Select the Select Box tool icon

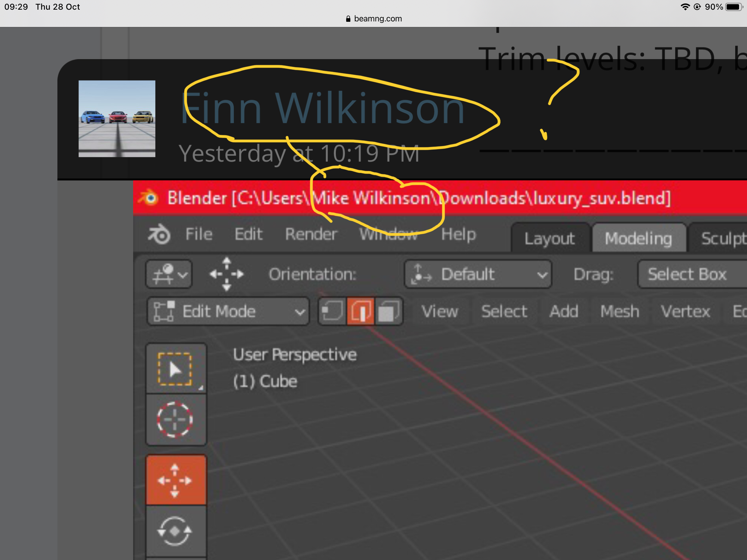pos(176,369)
